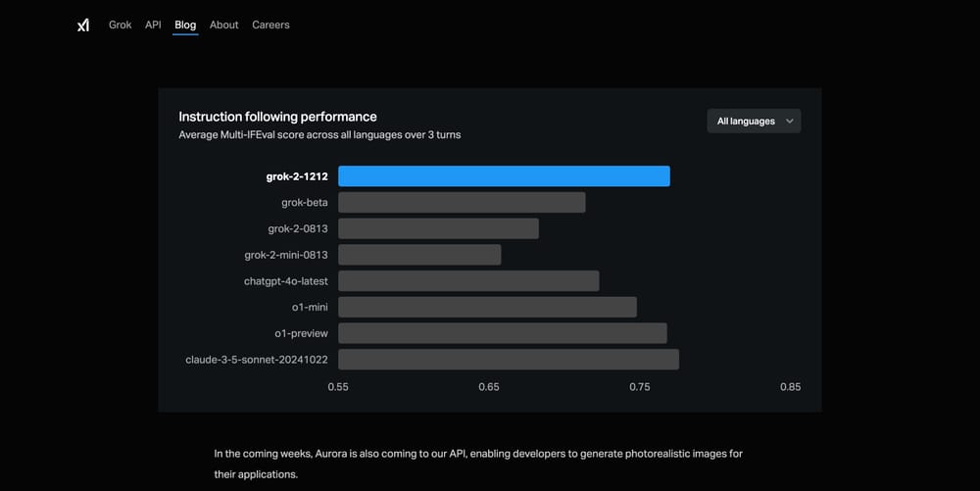This screenshot has width=980, height=491.
Task: Click the grok-2-1212 model label
Action: click(297, 176)
